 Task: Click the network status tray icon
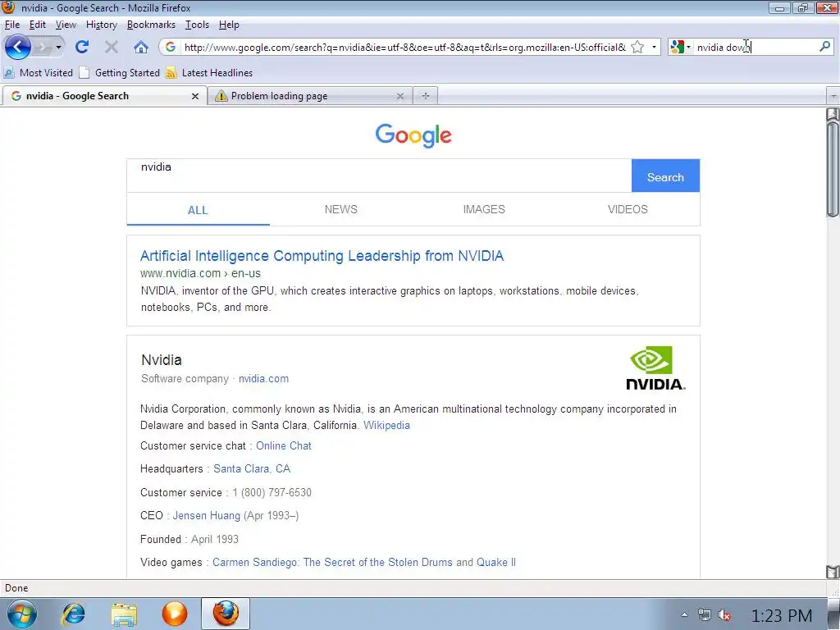coord(705,615)
